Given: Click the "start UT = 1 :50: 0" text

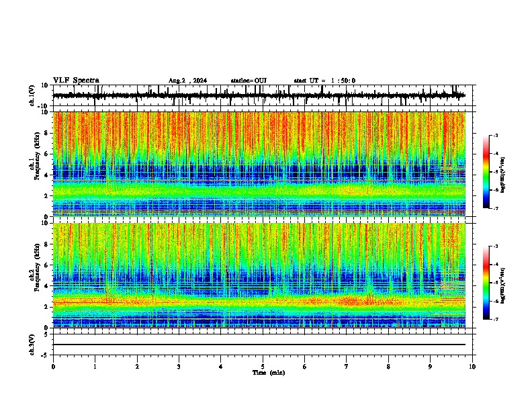Looking at the screenshot, I should coord(324,81).
